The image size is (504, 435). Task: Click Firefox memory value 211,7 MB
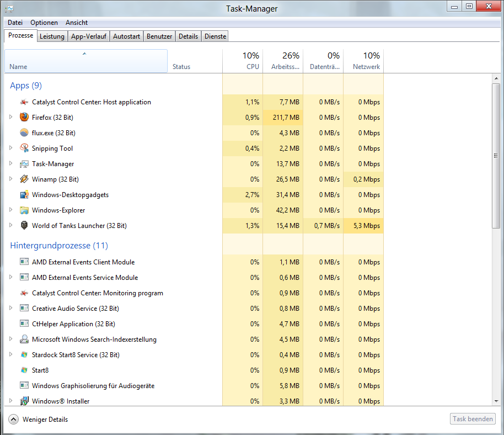(286, 118)
